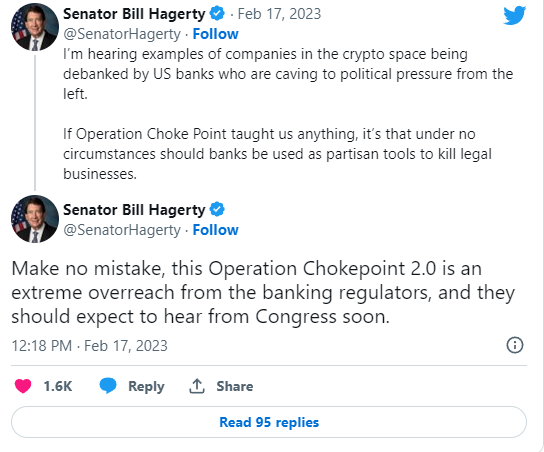544x452 pixels.
Task: Open top tweet profile avatar
Action: [35, 27]
